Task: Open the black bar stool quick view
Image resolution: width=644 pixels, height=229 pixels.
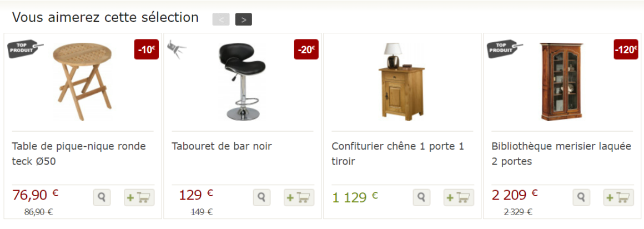Action: pyautogui.click(x=261, y=197)
